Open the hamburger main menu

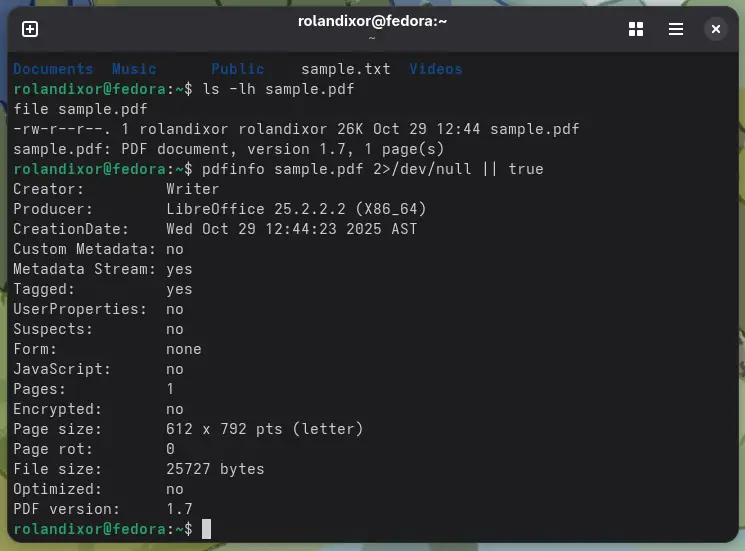tap(676, 29)
